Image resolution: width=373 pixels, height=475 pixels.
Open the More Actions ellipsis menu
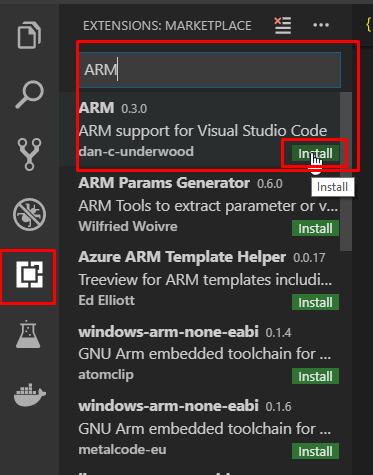(321, 25)
